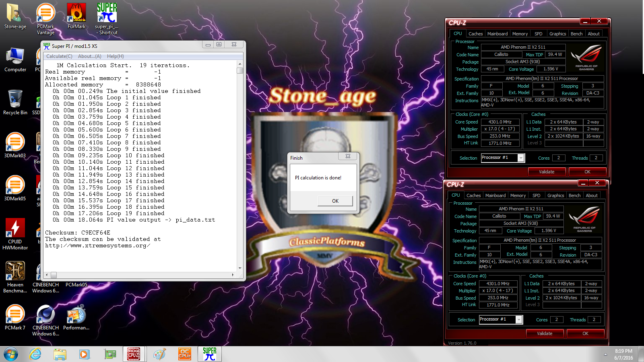This screenshot has width=644, height=362.
Task: Click Checksum C9ECF64E line in Super PI
Action: point(78,232)
